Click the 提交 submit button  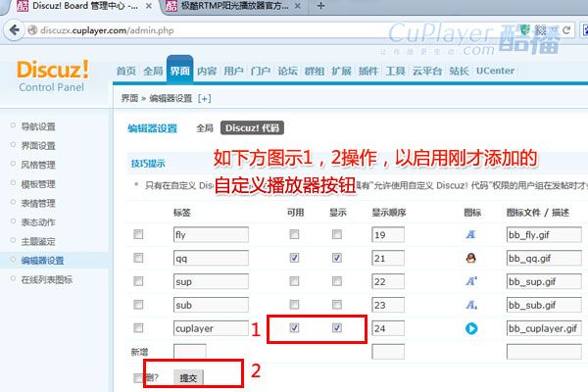(x=188, y=377)
